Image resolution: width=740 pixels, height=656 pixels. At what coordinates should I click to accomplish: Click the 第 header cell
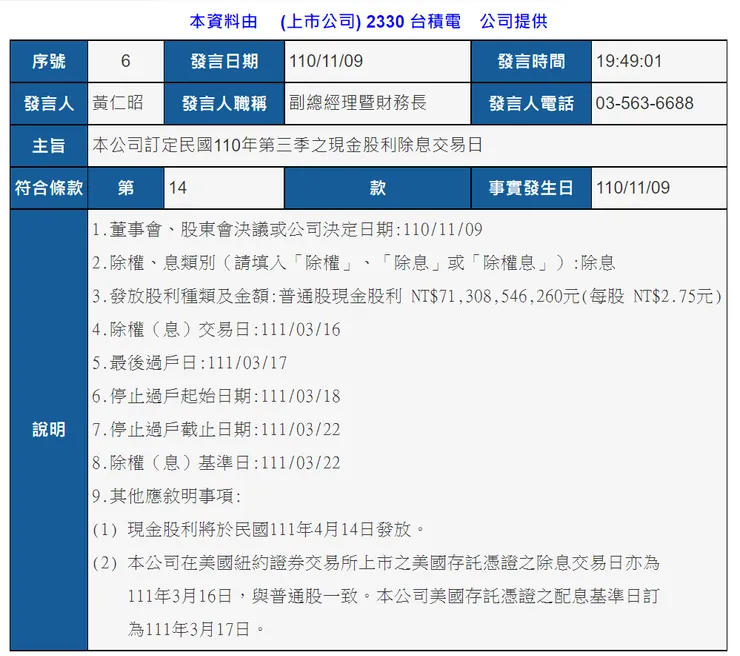point(126,188)
